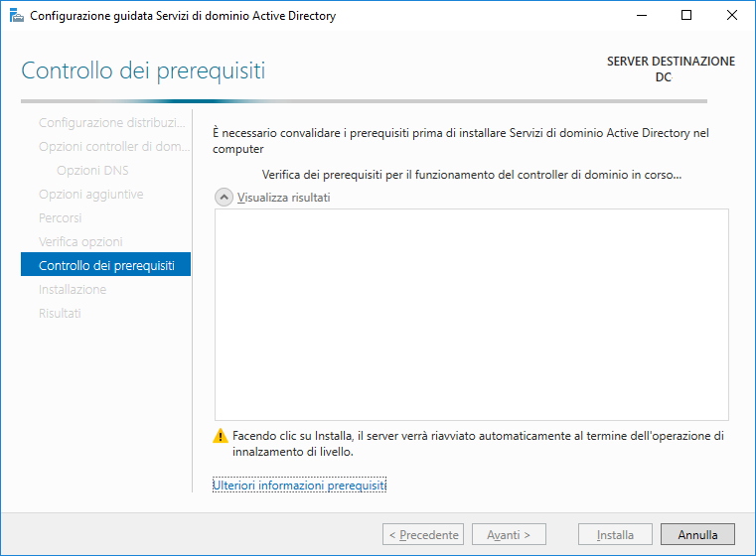
Task: Click the Visualizza risultati label
Action: click(x=283, y=198)
